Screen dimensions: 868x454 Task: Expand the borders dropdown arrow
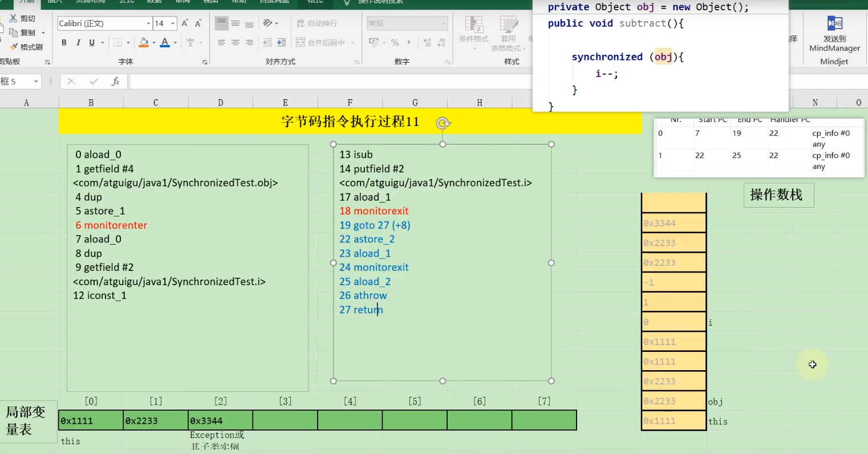pos(128,43)
